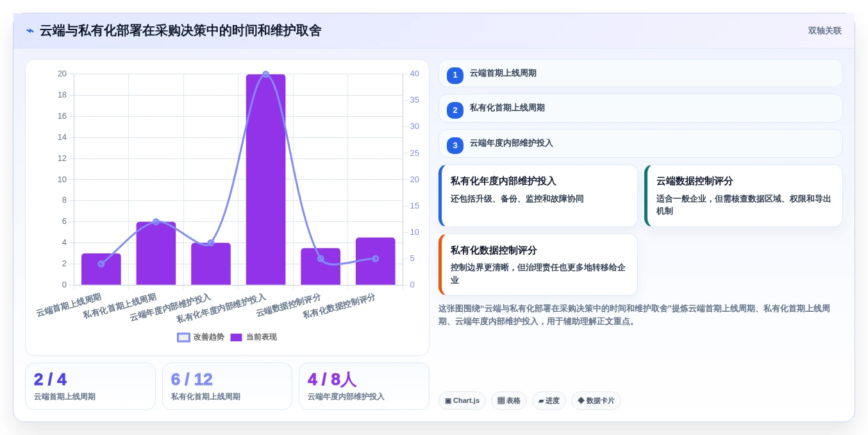
Task: Click the description 还包括升级、备份、监控和故障协同
Action: [x=517, y=199]
